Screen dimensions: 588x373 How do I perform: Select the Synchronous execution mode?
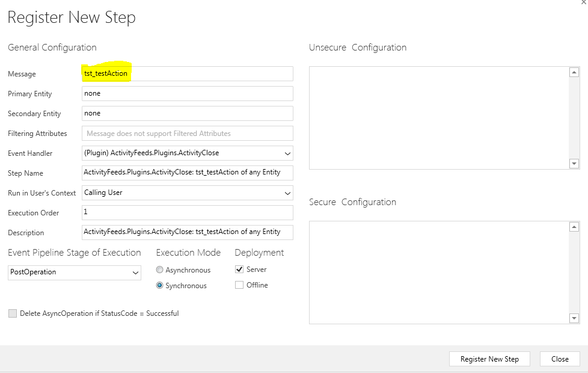point(160,286)
